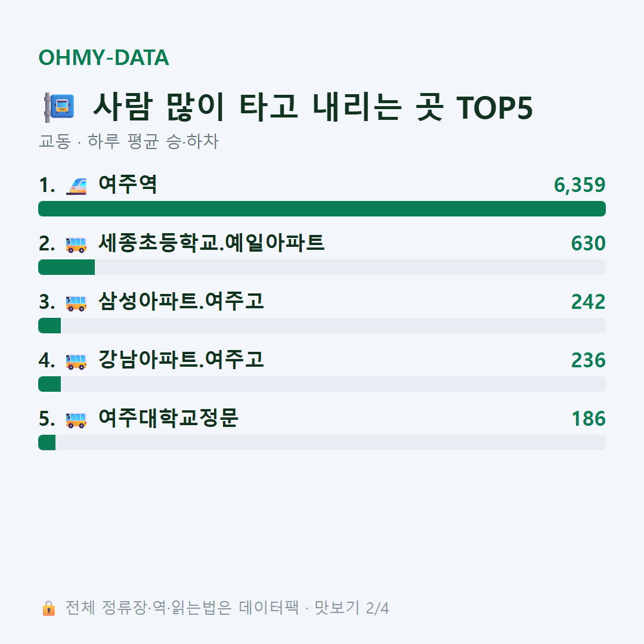Select the 삼성아파트.여주고 stop name
This screenshot has height=644, width=644.
click(181, 301)
